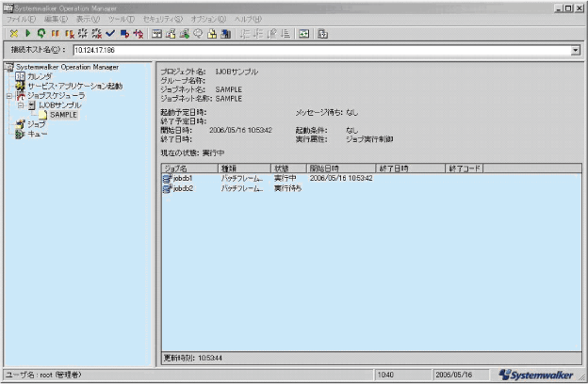Click the yellow padlock toolbar icon
The height and width of the screenshot is (384, 588).
[x=212, y=34]
